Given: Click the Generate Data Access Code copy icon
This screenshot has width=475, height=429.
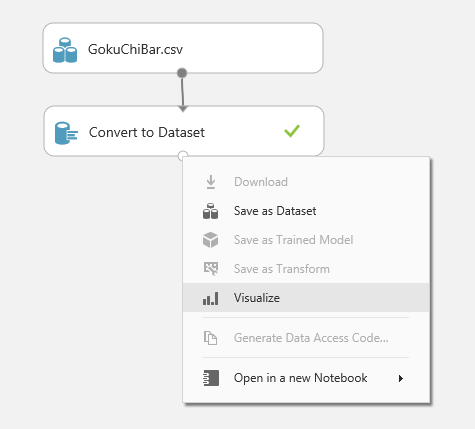Looking at the screenshot, I should pos(211,338).
